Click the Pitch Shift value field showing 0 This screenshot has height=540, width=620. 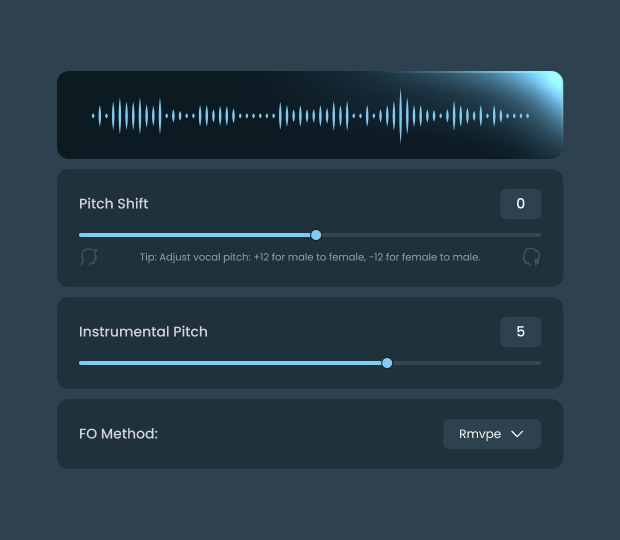tap(520, 204)
